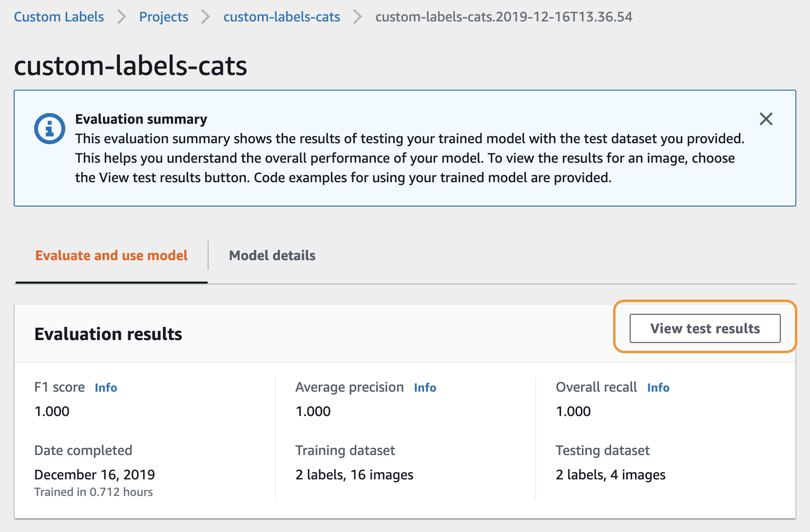The image size is (810, 532).
Task: Click the breadcrumb chevron after Projects
Action: [x=206, y=17]
